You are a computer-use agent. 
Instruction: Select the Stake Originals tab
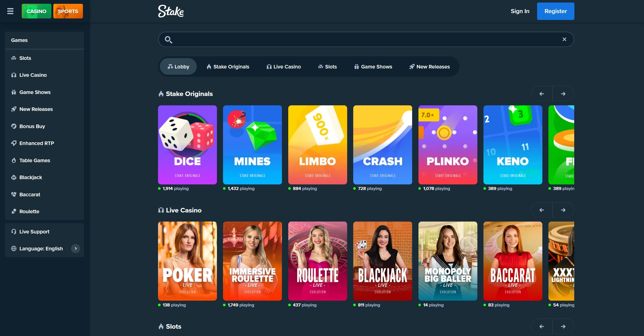coord(228,67)
